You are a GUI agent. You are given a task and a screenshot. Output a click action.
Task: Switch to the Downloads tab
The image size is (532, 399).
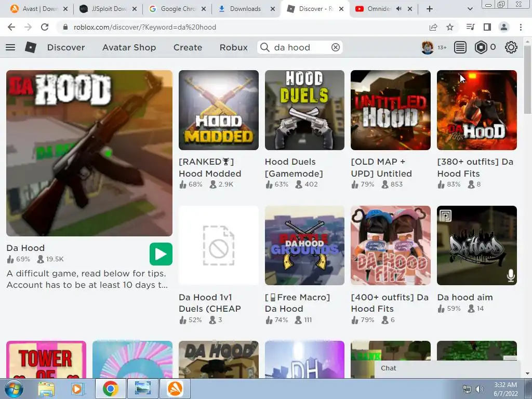click(246, 9)
